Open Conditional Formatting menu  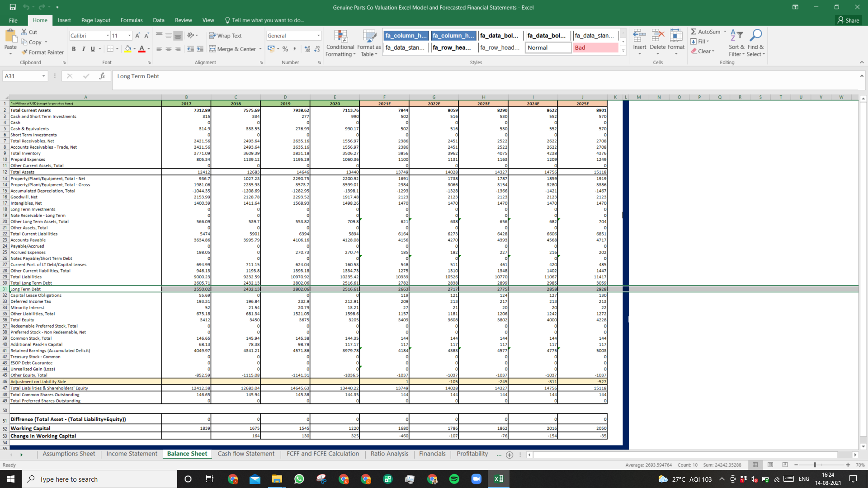pos(340,43)
